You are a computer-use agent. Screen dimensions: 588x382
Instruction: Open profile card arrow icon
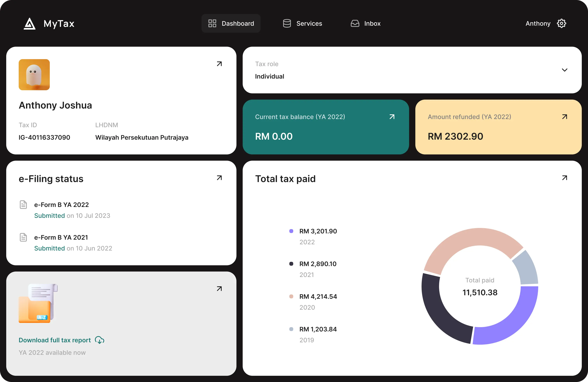pos(219,64)
